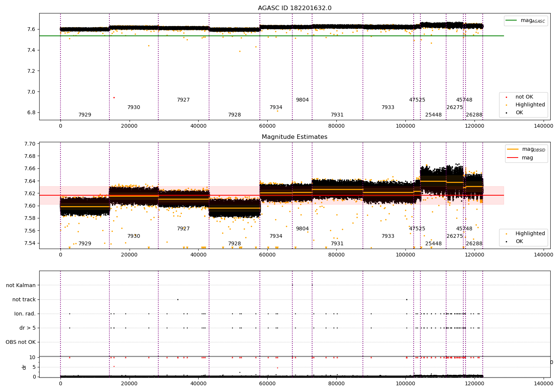The height and width of the screenshot is (392, 560).
Task: Click y-axis tick 7.68 in Magnitude Estimates plot
Action: 30,156
